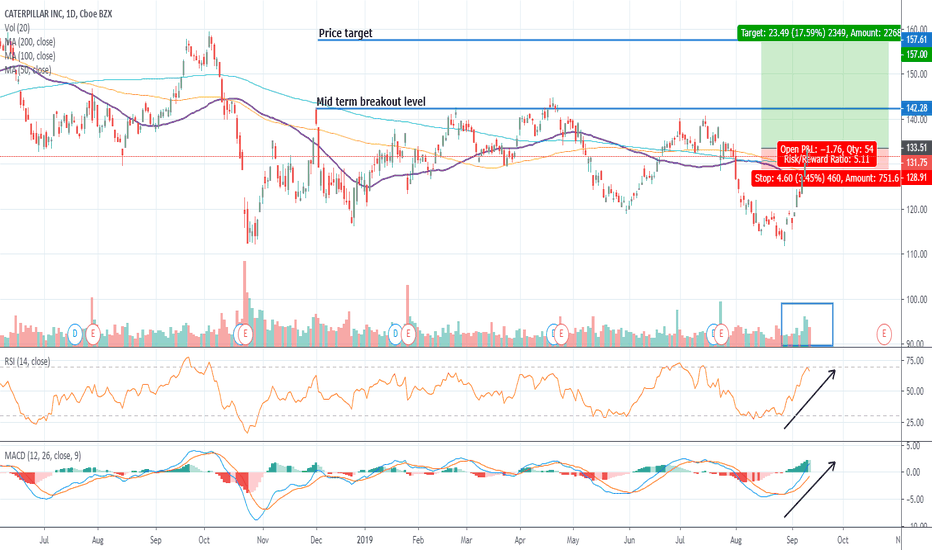Click the green 157.00 price tag
Image resolution: width=932 pixels, height=550 pixels.
pos(916,55)
